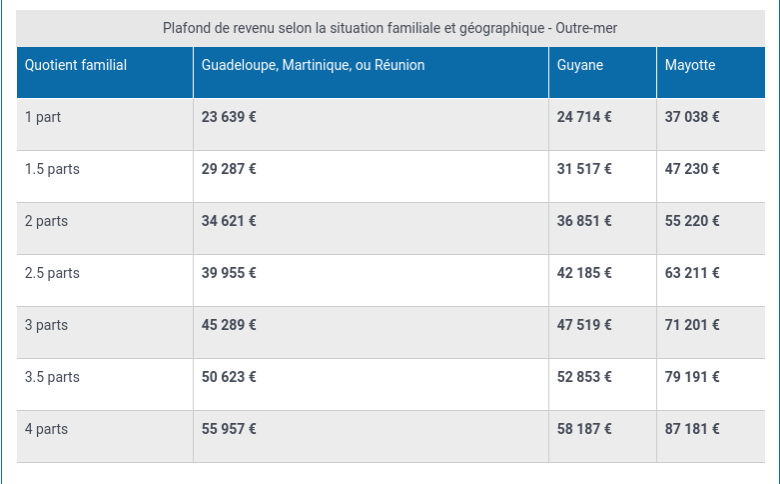Click the 4 parts row label
This screenshot has width=780, height=484.
[46, 429]
